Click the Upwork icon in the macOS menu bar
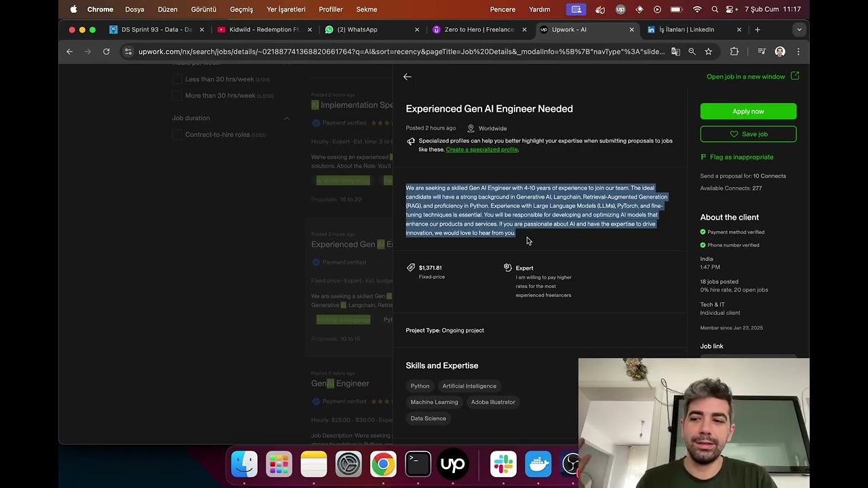The height and width of the screenshot is (488, 868). point(620,9)
